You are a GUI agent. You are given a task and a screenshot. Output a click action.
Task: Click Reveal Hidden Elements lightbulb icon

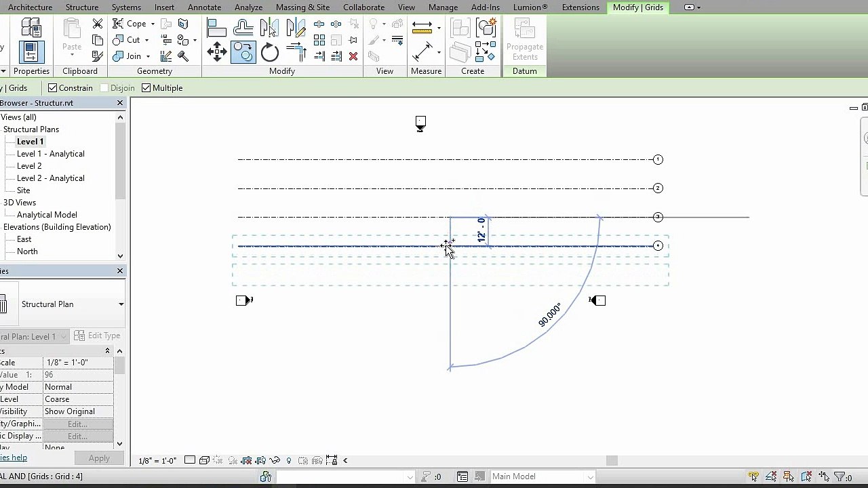point(289,460)
